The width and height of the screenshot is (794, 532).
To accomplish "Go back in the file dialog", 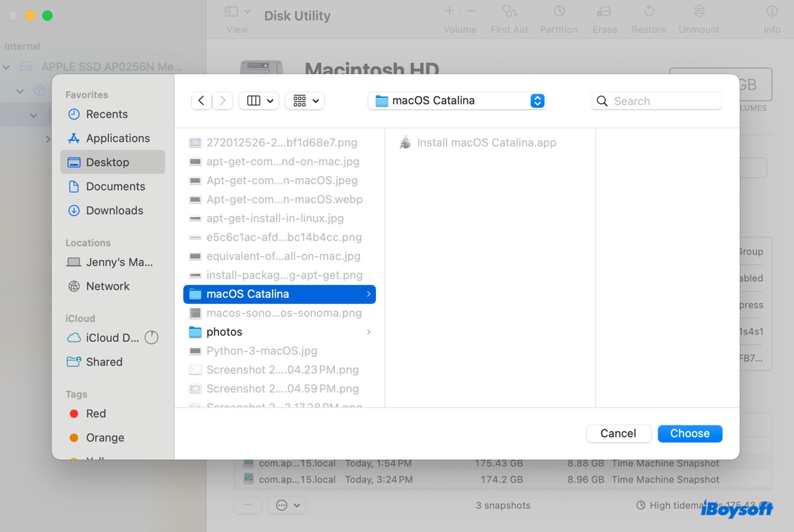I will (201, 101).
